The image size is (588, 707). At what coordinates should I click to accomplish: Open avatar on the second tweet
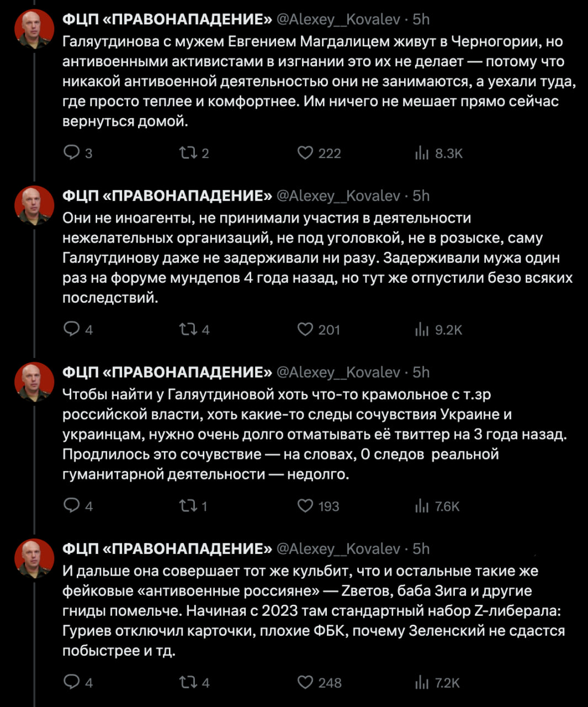pos(34,205)
